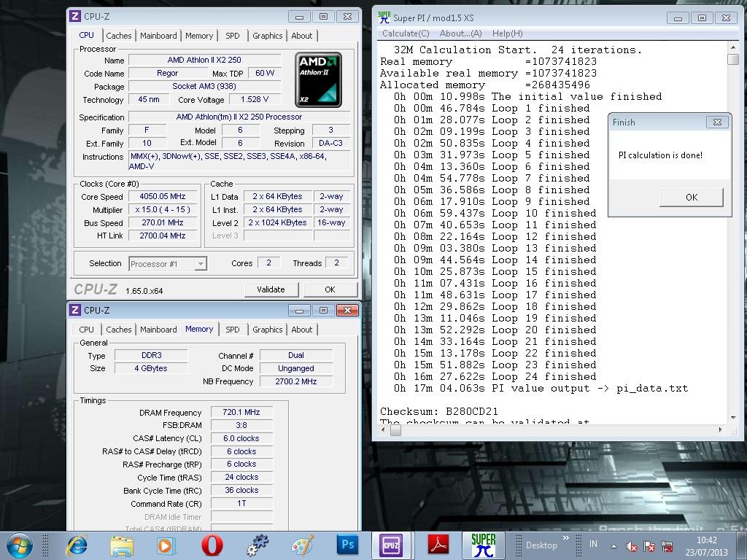Open Windows Explorer folder icon in taskbar
This screenshot has height=560, width=747.
(122, 545)
